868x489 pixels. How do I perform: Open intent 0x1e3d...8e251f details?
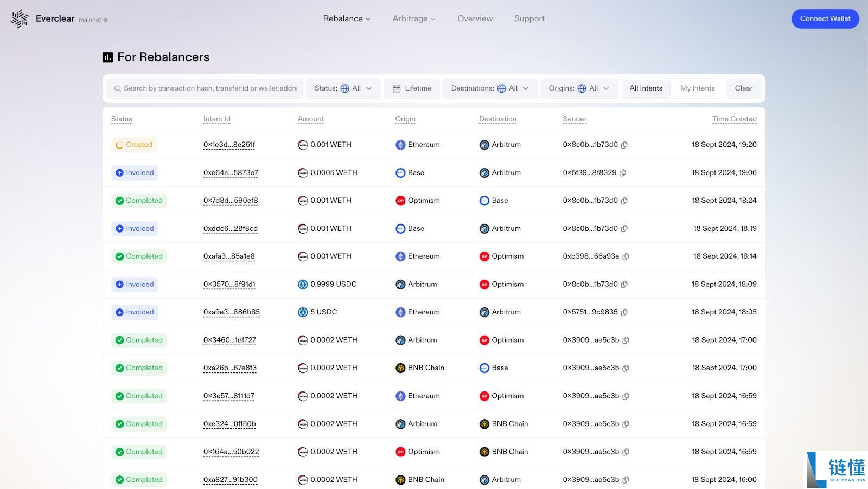click(229, 145)
